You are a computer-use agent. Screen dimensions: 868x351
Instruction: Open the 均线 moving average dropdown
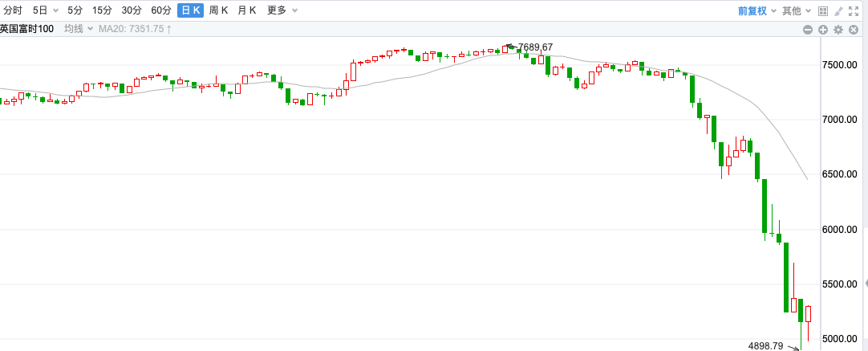pyautogui.click(x=78, y=29)
